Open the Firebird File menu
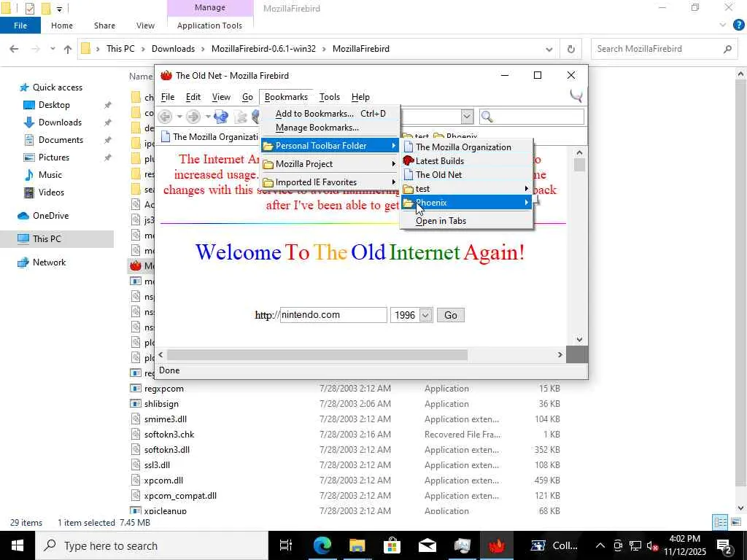 point(168,97)
